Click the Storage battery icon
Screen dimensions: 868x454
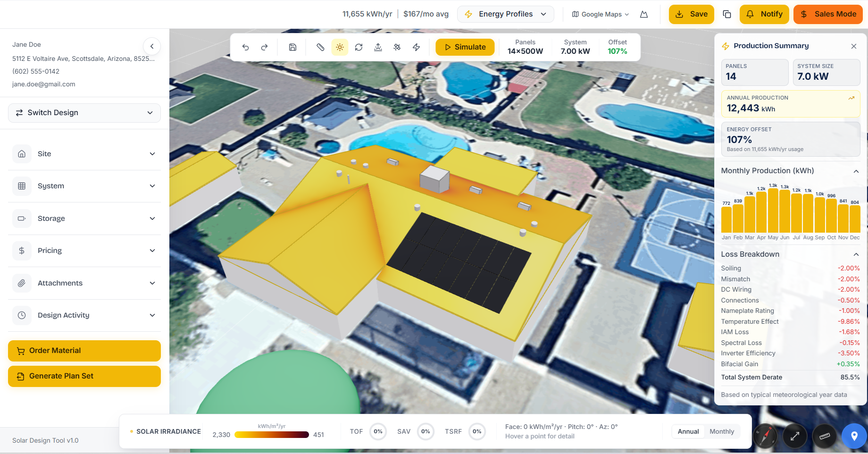tap(22, 219)
